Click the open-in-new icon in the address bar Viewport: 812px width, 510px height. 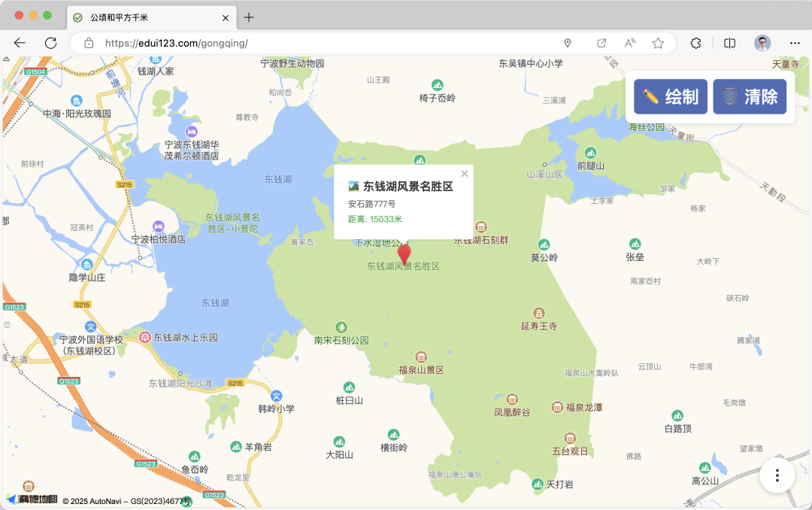601,43
